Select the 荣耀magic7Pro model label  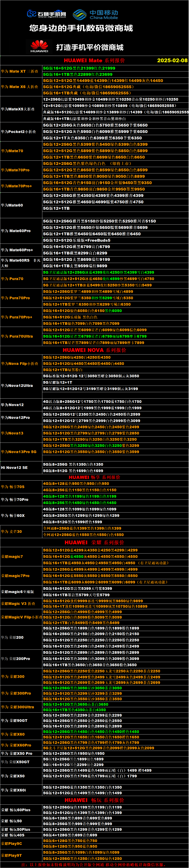pyautogui.click(x=16, y=576)
